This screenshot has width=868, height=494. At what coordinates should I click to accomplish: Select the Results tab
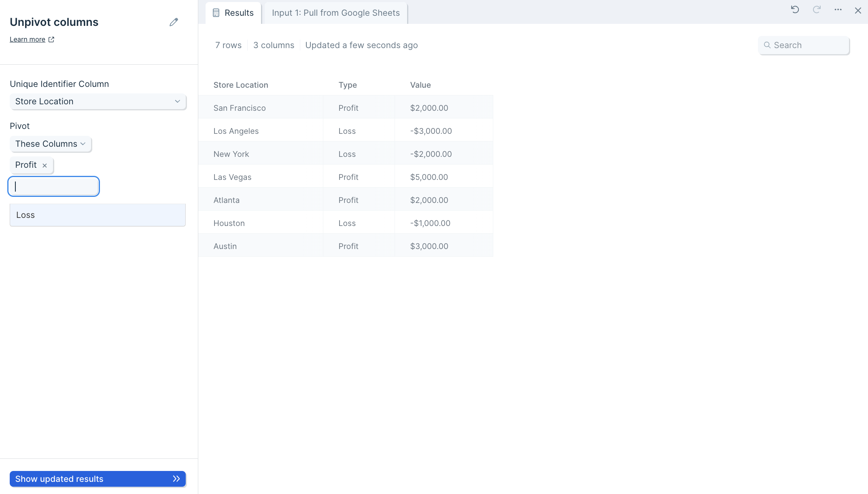[x=239, y=13]
